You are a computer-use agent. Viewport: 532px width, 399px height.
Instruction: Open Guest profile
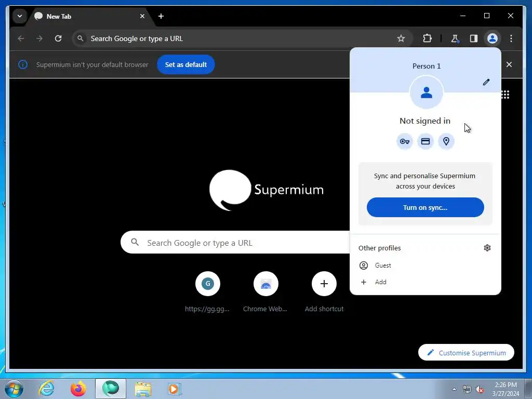point(425,265)
